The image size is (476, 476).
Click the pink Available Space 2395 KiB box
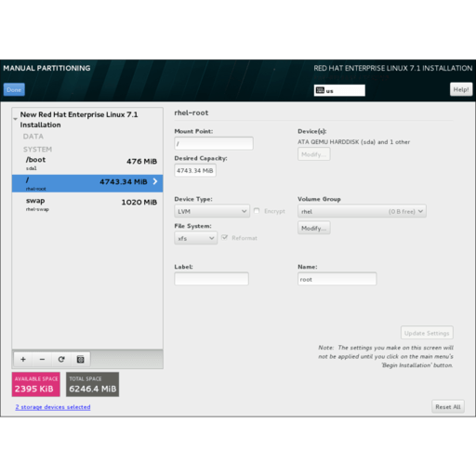pos(36,384)
